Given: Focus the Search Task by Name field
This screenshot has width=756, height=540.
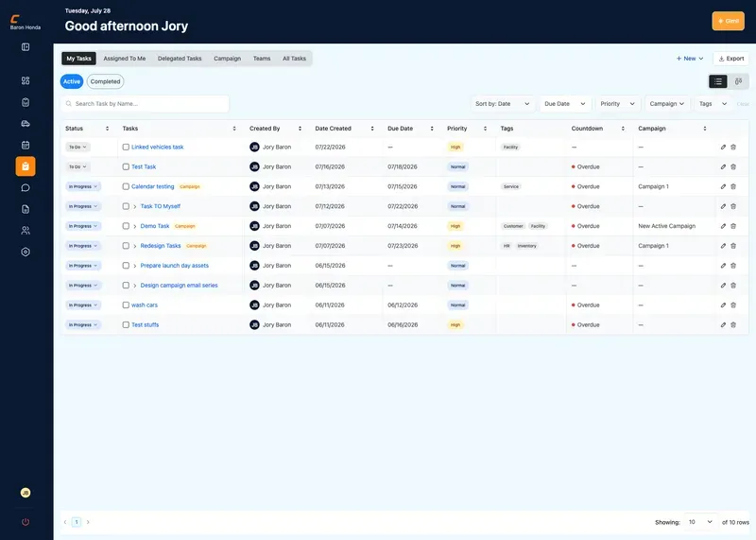Looking at the screenshot, I should coord(145,104).
